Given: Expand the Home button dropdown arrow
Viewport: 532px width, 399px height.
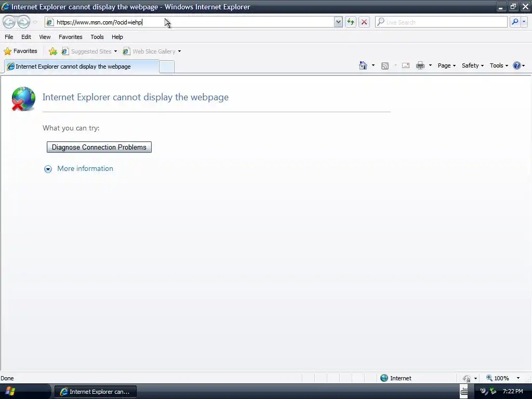Looking at the screenshot, I should click(373, 65).
